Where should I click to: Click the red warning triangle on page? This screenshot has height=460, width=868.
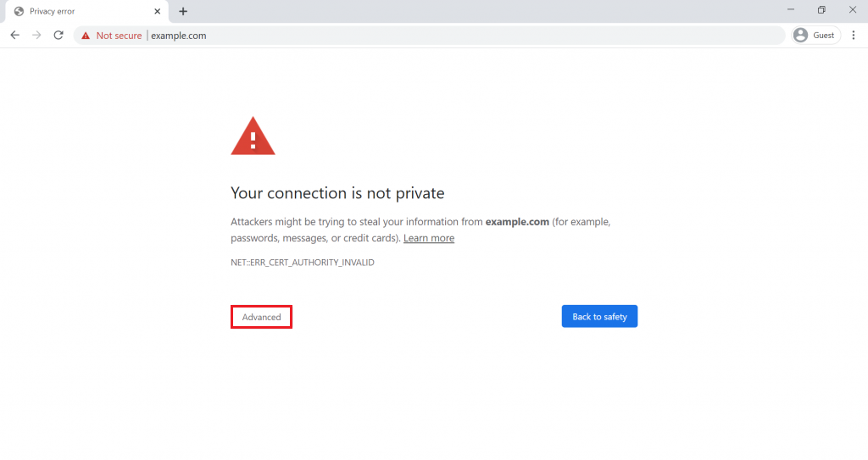click(x=253, y=137)
